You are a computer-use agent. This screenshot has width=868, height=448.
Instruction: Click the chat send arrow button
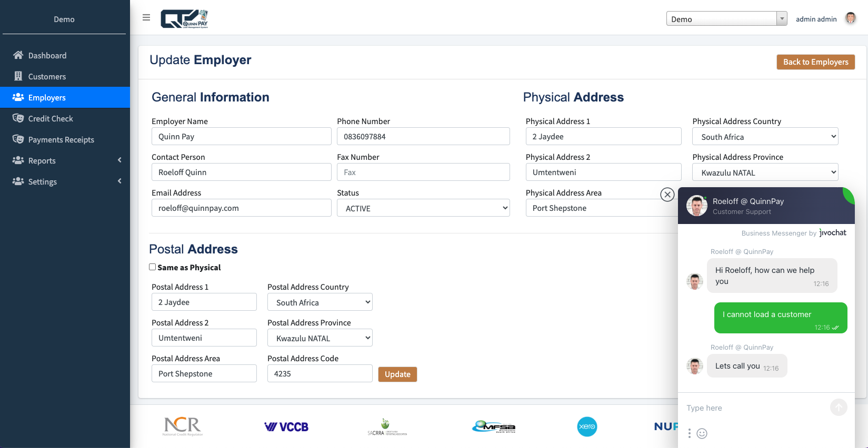pos(839,408)
